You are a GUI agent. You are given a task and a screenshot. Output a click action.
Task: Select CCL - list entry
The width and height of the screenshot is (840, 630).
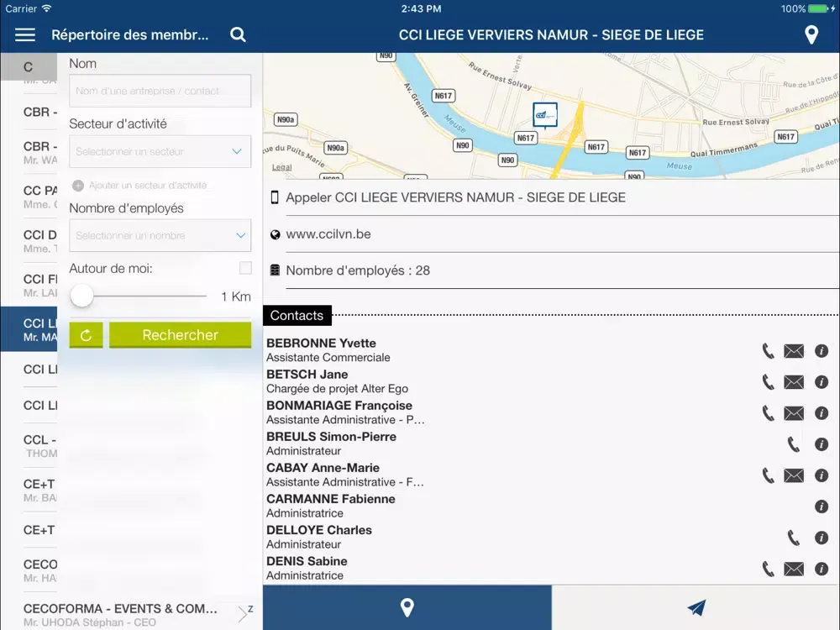[x=39, y=446]
